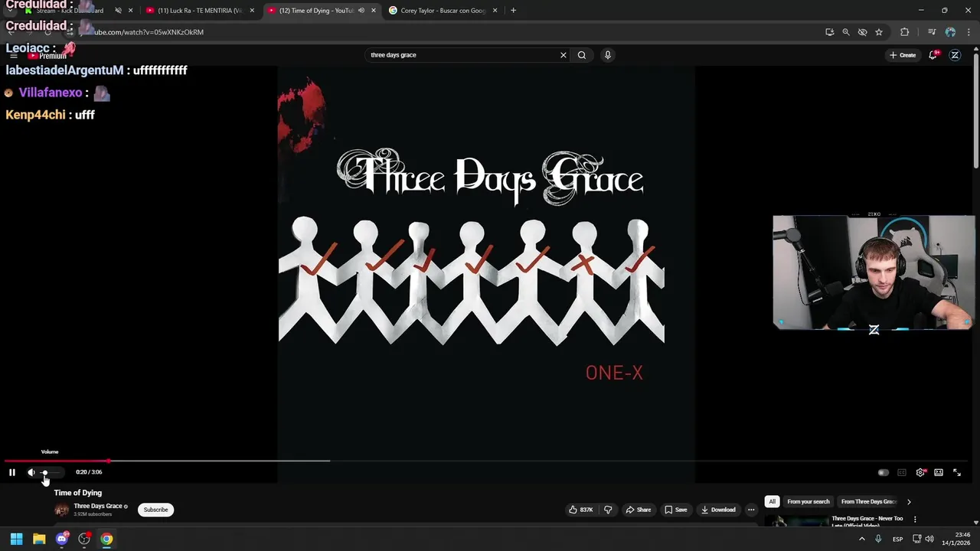Open the YouTube notifications bell

coord(933,55)
